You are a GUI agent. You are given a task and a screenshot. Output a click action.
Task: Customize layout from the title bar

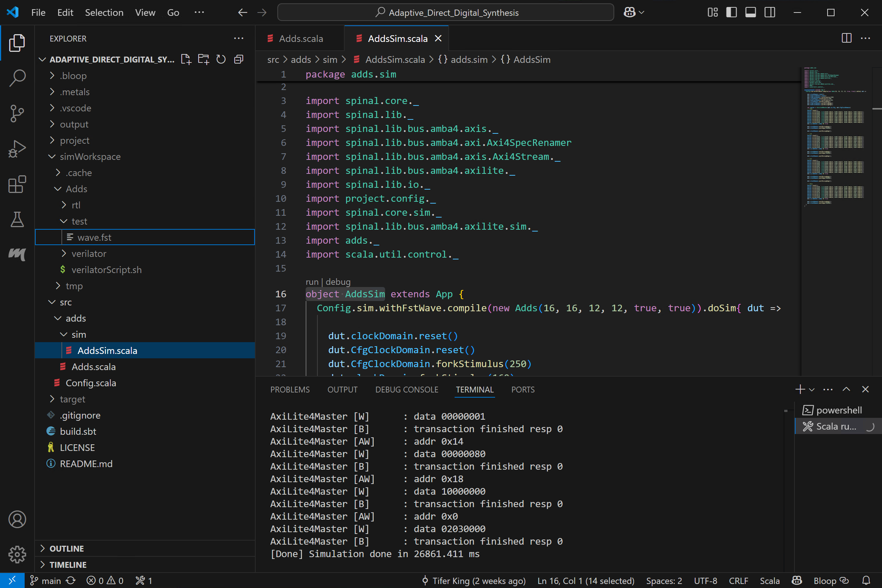tap(713, 12)
